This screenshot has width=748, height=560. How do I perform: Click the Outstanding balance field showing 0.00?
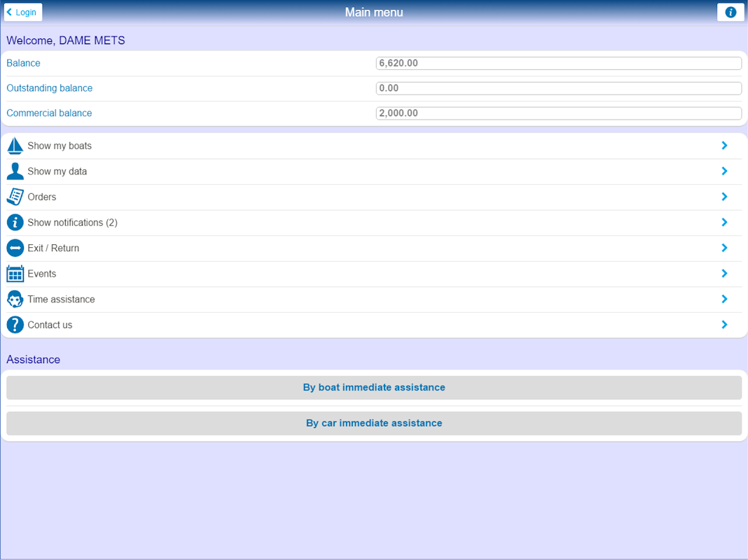559,88
